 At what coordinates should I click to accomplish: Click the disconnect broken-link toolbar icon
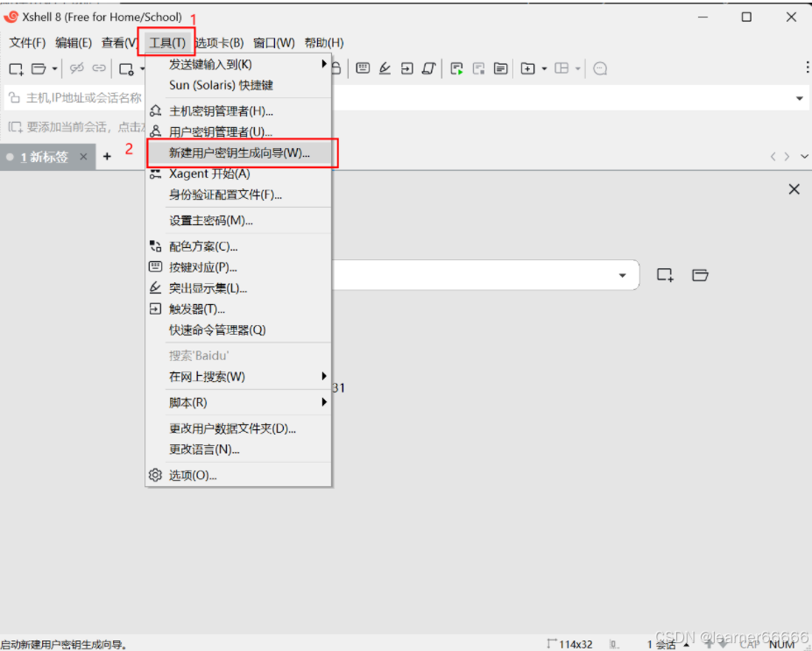click(76, 68)
